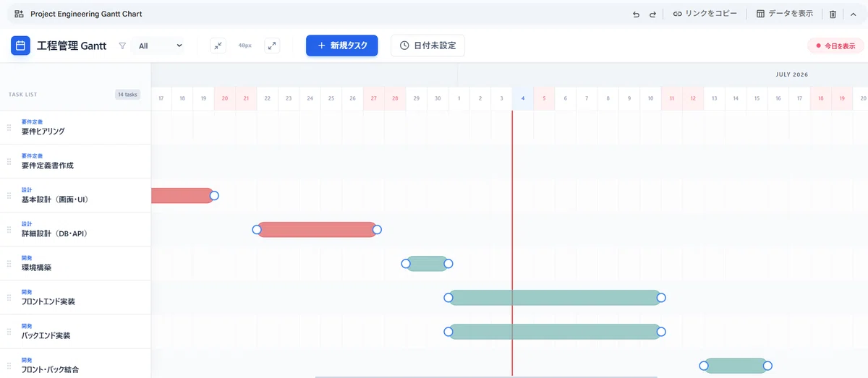
Task: Create a task with 新規タスク
Action: (342, 45)
